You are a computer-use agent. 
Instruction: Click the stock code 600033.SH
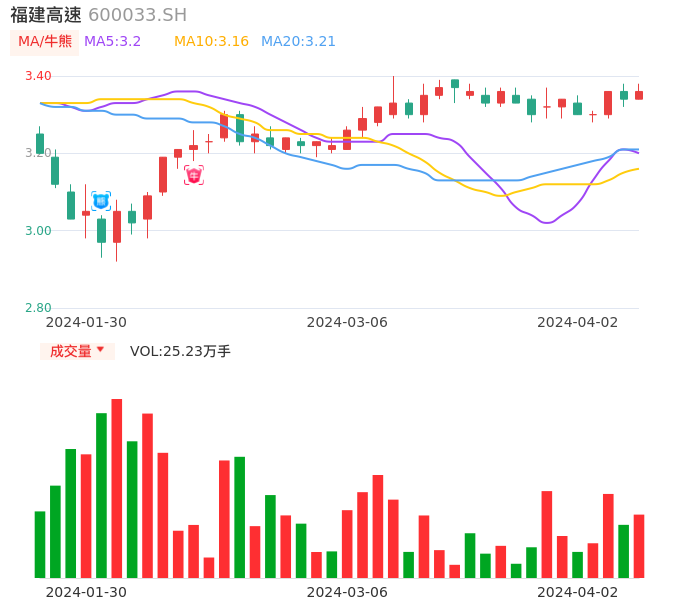[x=137, y=15]
